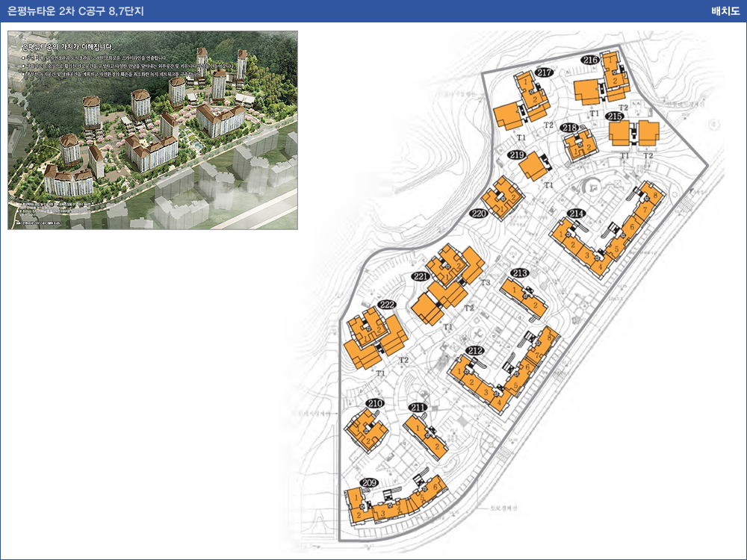747x560 pixels.
Task: Select the orange footprint of building 219
Action: [x=533, y=167]
